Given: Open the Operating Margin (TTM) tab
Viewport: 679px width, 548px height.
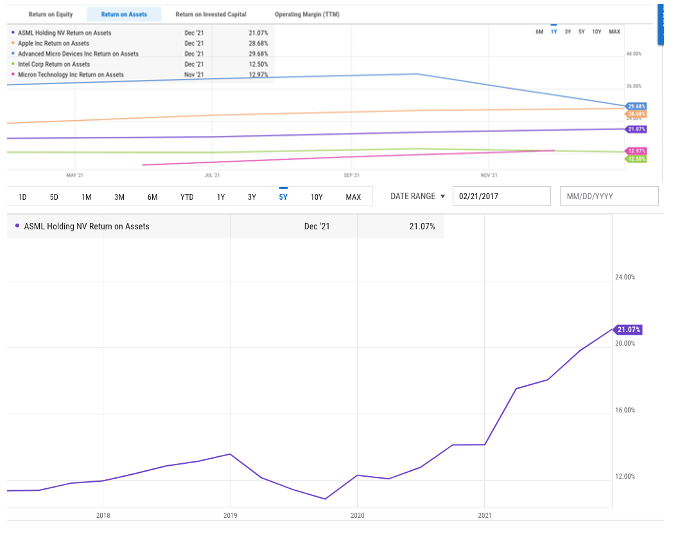Looking at the screenshot, I should tap(307, 14).
